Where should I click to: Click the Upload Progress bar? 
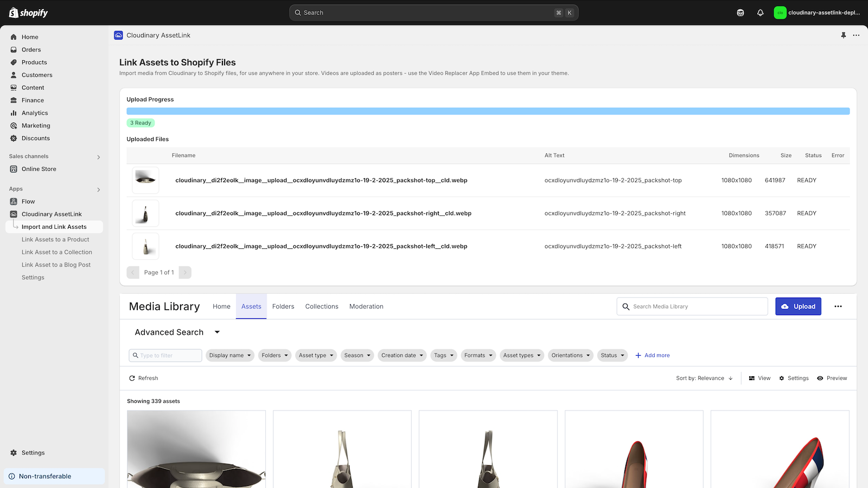tap(488, 111)
